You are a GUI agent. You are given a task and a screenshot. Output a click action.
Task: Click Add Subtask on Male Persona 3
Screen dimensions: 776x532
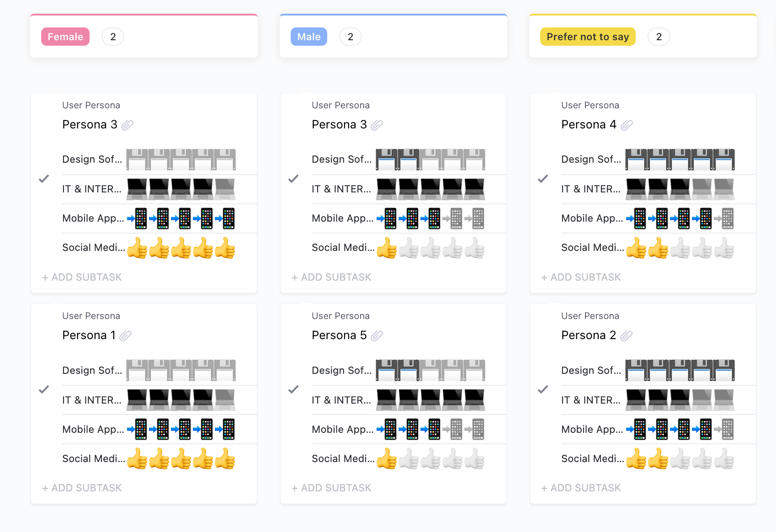(x=332, y=277)
